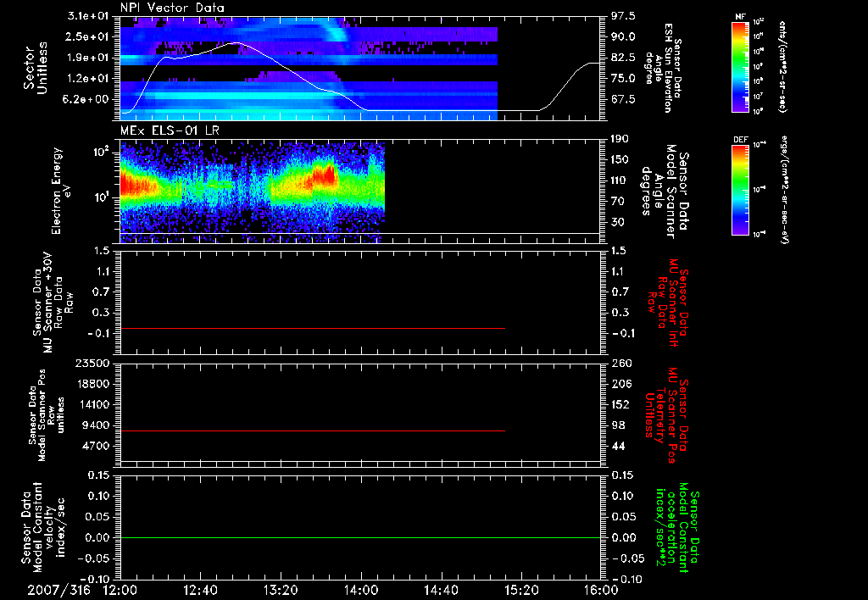Click the '190' scanner angle tick

[x=620, y=139]
